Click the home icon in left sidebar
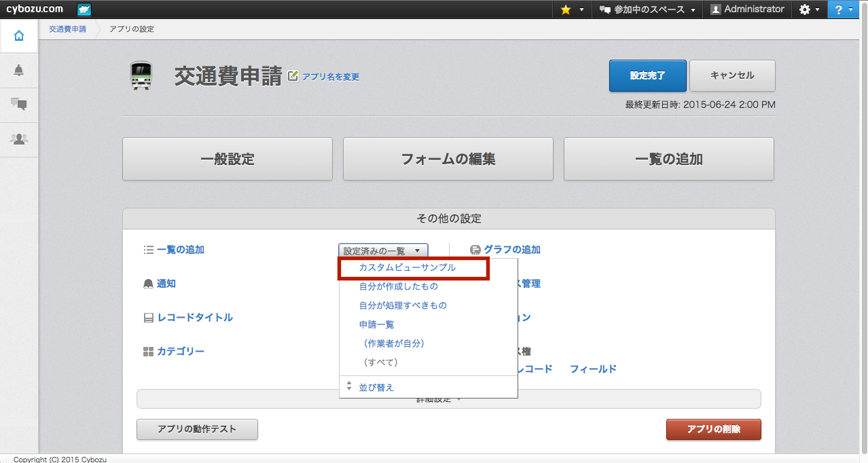Image resolution: width=868 pixels, height=463 pixels. click(x=19, y=36)
